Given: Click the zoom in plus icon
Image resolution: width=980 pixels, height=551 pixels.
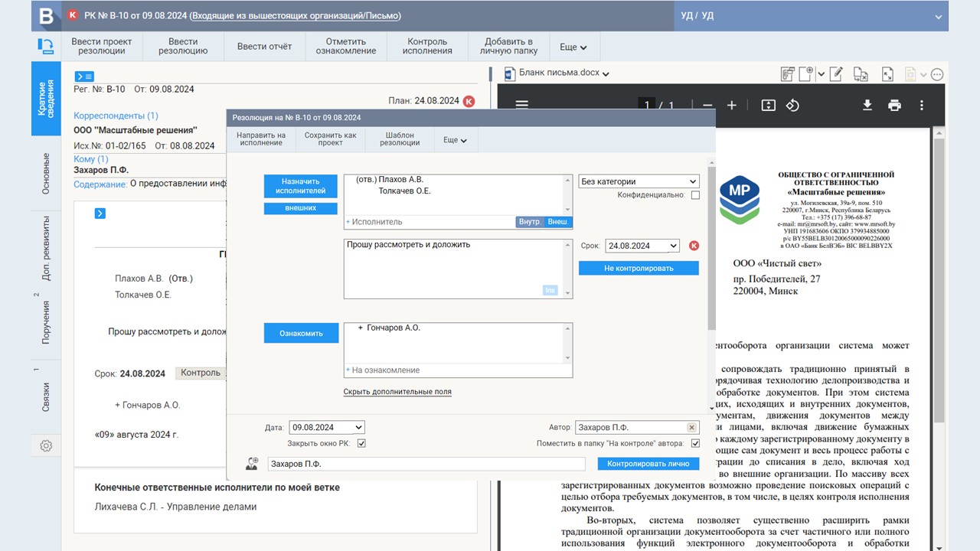Looking at the screenshot, I should 732,106.
